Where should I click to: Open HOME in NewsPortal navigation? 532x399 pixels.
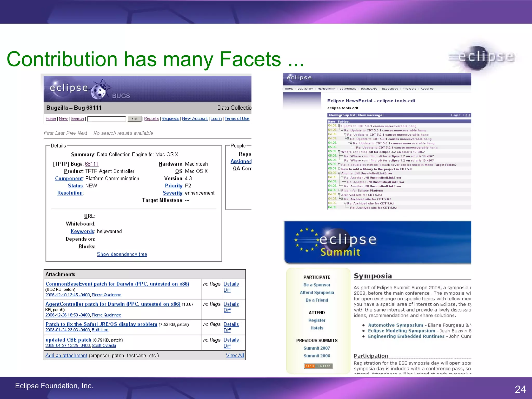289,89
